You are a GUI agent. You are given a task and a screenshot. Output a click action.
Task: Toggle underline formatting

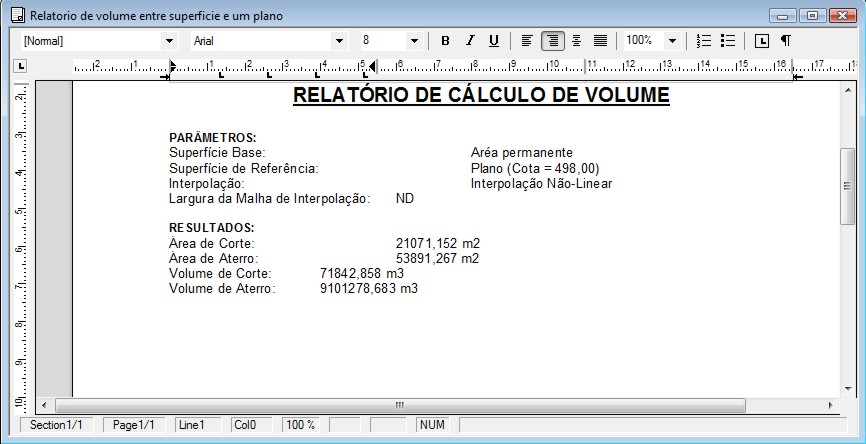coord(493,41)
